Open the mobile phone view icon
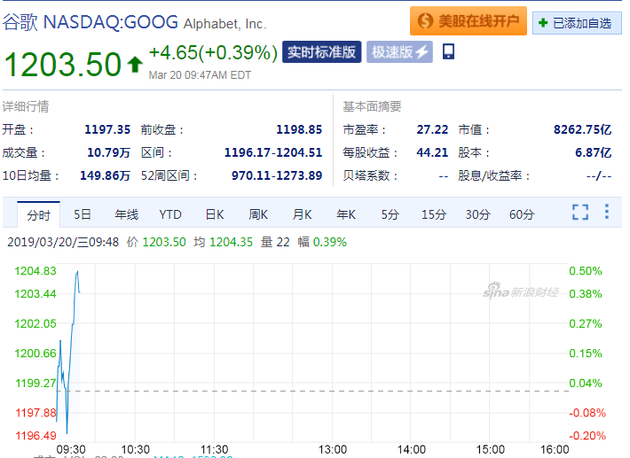The width and height of the screenshot is (630, 458). click(x=448, y=52)
